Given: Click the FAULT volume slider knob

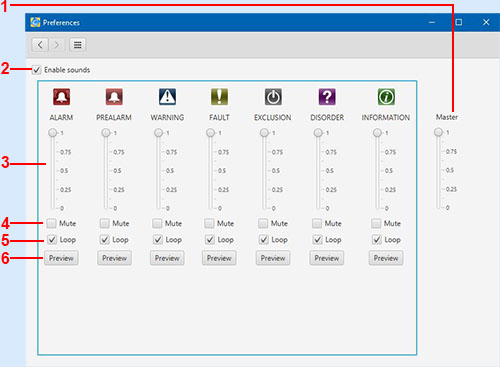Looking at the screenshot, I should click(210, 133).
